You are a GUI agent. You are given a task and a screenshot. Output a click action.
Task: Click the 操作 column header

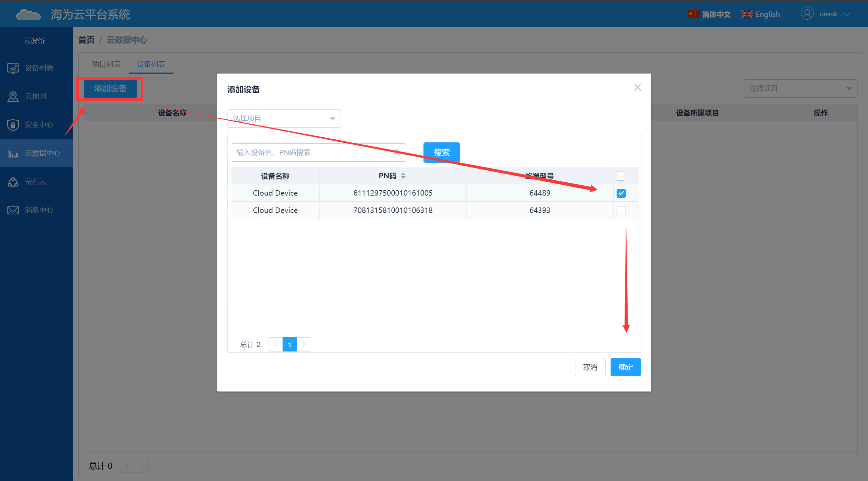821,113
